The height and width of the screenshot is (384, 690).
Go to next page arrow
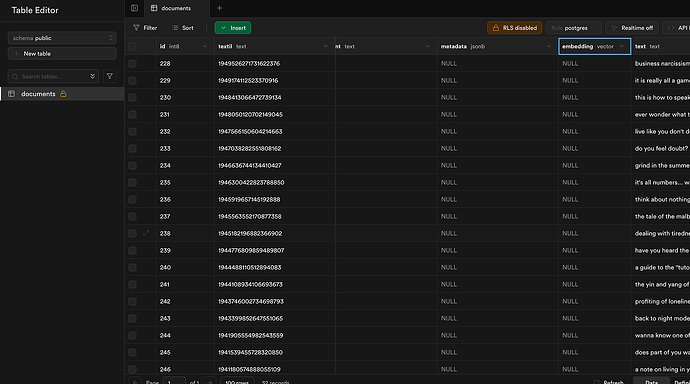pos(209,381)
